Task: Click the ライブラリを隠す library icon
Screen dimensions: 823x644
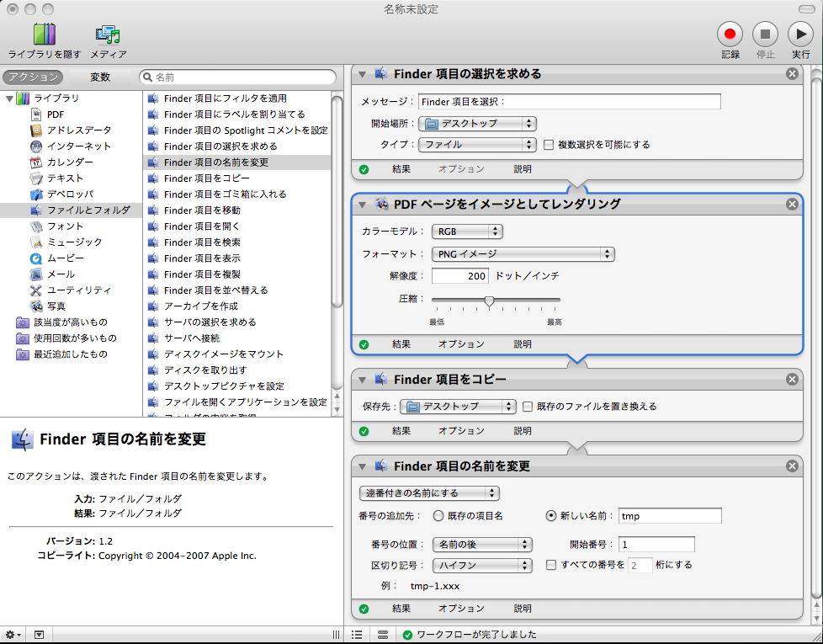Action: pos(45,35)
